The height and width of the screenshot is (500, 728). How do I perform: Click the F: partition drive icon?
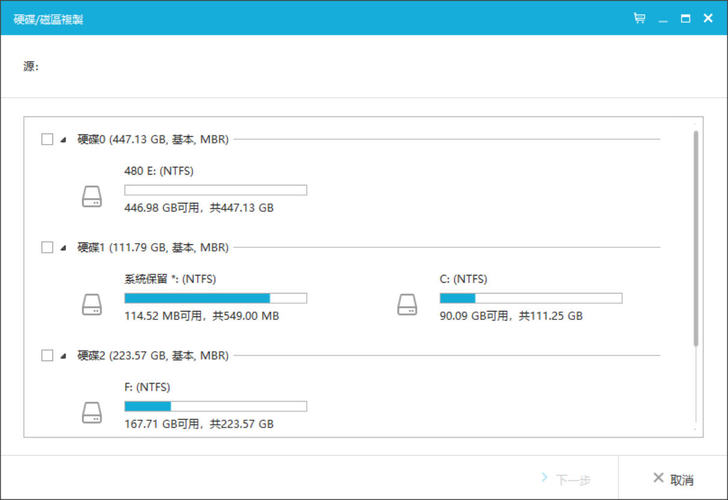tap(92, 413)
